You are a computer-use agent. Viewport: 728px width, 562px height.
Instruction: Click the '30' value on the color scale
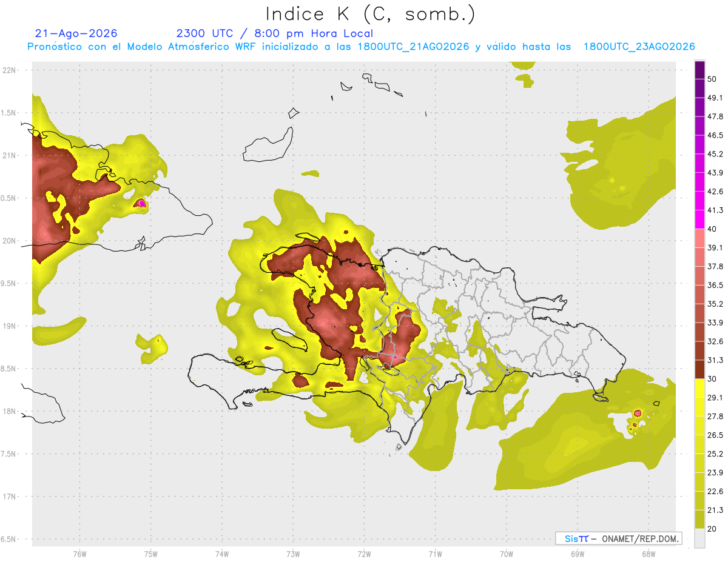712,379
